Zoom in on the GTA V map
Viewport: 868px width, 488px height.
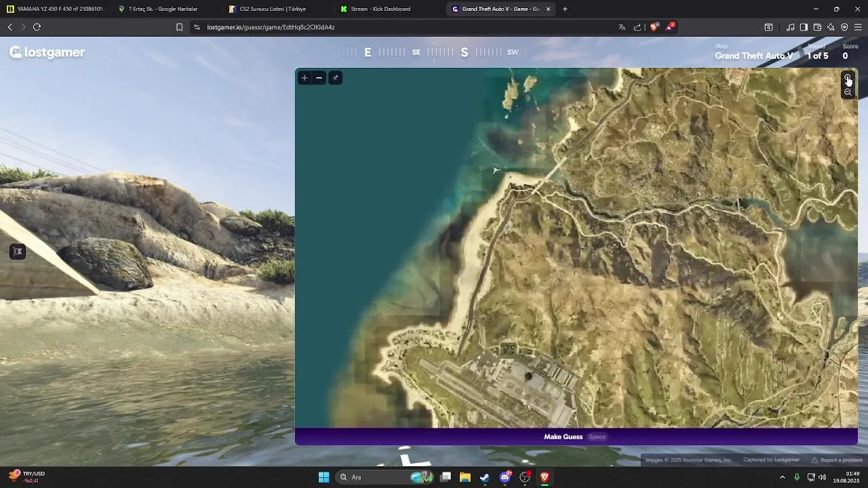point(848,79)
